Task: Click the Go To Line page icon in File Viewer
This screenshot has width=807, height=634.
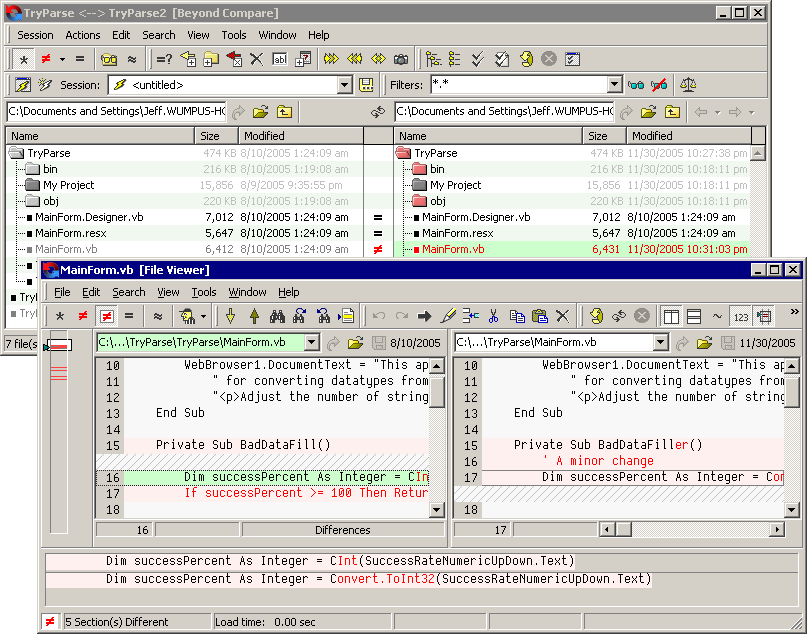Action: pyautogui.click(x=346, y=316)
